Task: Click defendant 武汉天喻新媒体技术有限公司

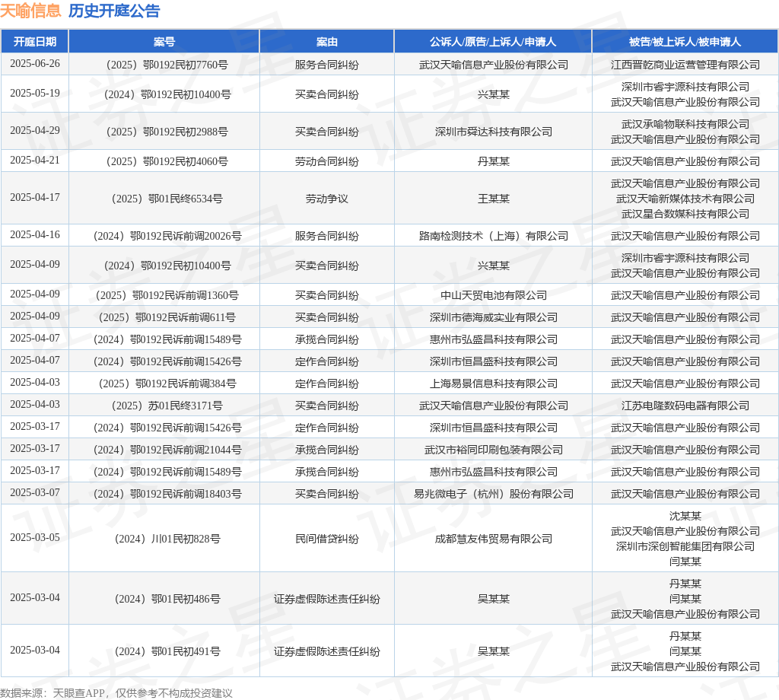Action: pyautogui.click(x=685, y=199)
